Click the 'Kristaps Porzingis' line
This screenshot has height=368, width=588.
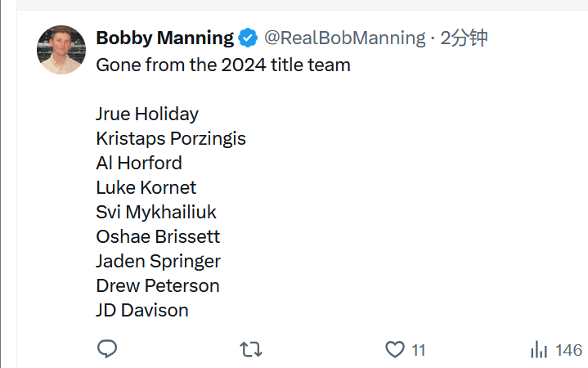pyautogui.click(x=171, y=139)
